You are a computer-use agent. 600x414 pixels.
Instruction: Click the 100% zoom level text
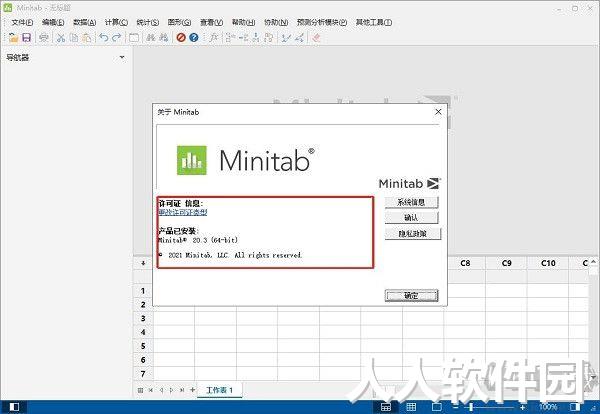548,407
